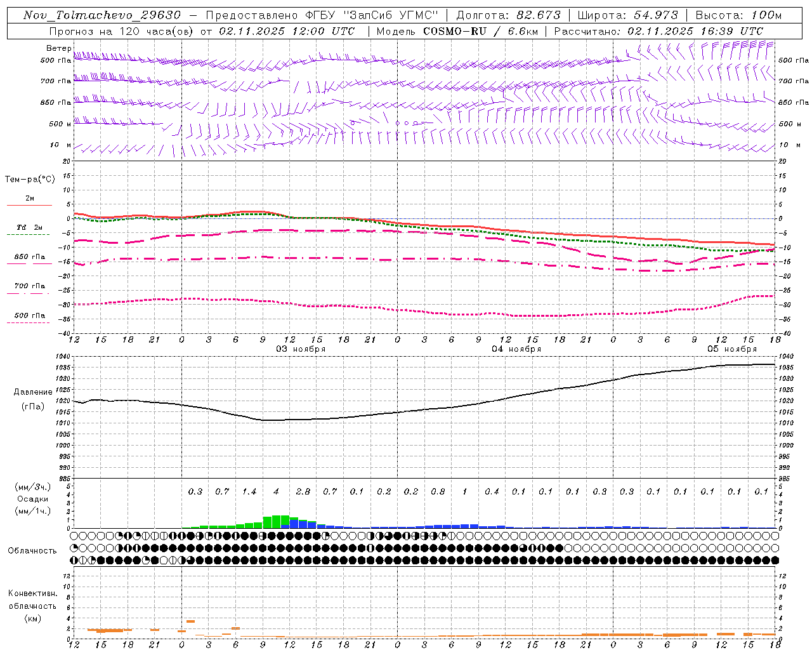
Task: Click the Конвективн. convective cloud label
Action: (x=32, y=594)
